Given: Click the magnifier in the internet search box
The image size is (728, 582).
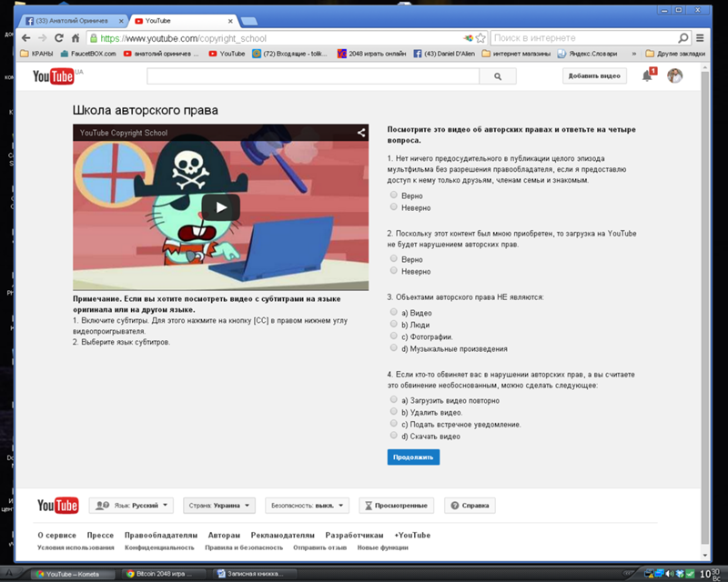Looking at the screenshot, I should coord(683,38).
